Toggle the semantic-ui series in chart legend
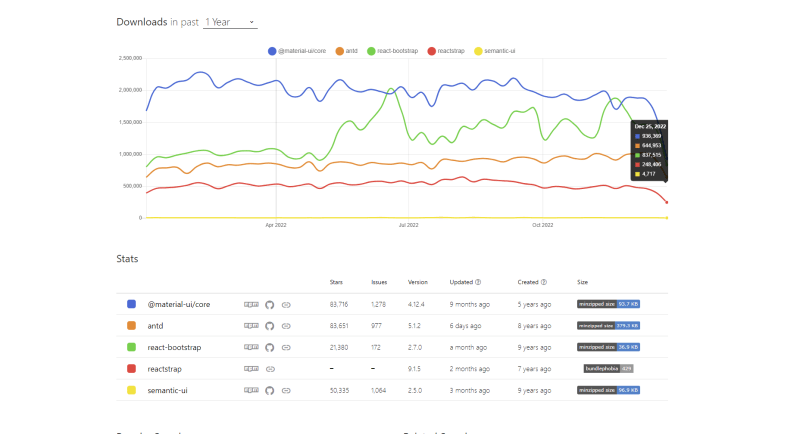 click(494, 51)
